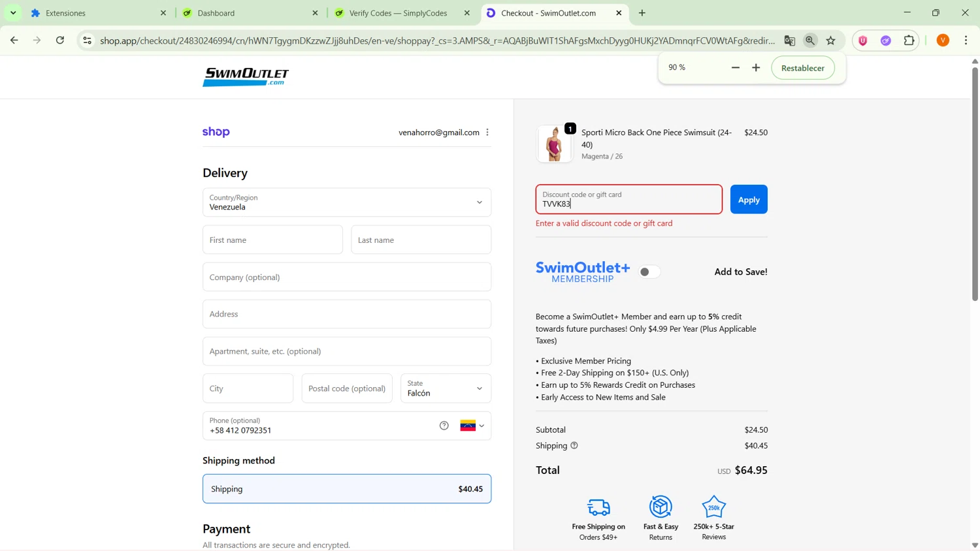Click the phone help question mark icon
The image size is (980, 551).
tap(444, 426)
